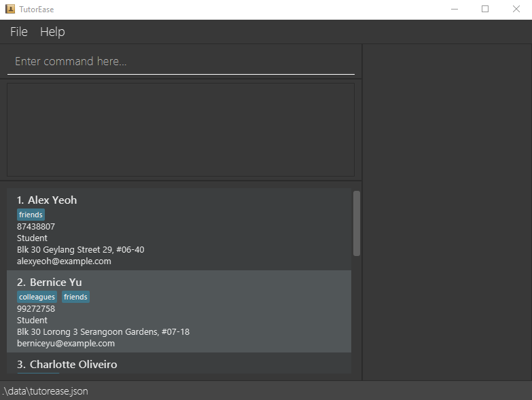The height and width of the screenshot is (400, 532).
Task: Minimize the TutorEase window
Action: [455, 9]
